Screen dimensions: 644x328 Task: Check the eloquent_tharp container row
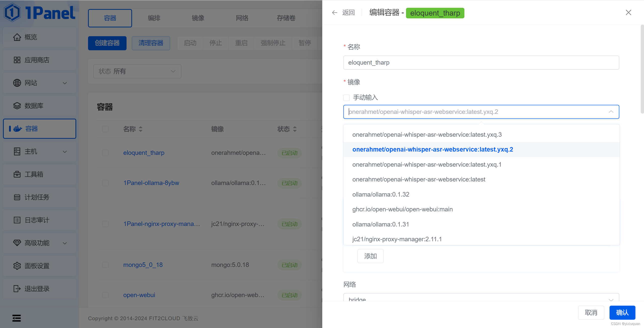tap(105, 153)
